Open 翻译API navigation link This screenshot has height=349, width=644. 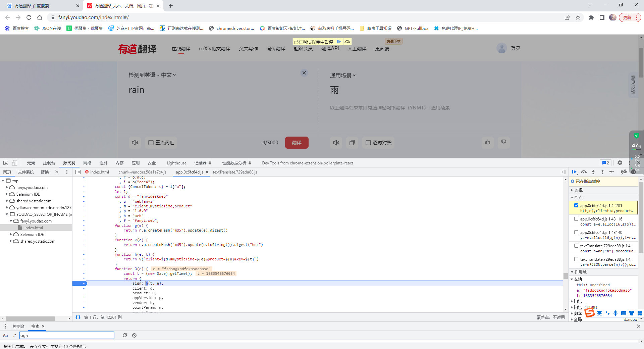click(x=330, y=49)
